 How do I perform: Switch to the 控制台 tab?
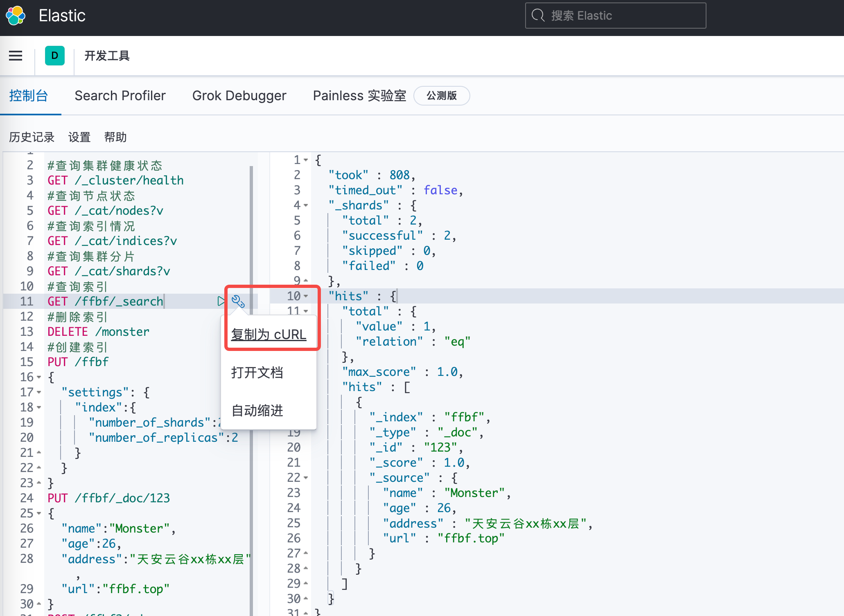point(29,96)
